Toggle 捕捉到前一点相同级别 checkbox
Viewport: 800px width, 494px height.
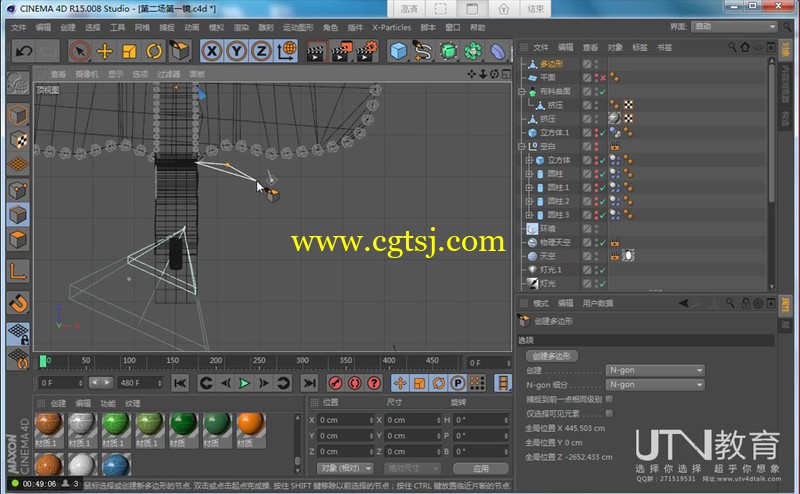(x=609, y=399)
